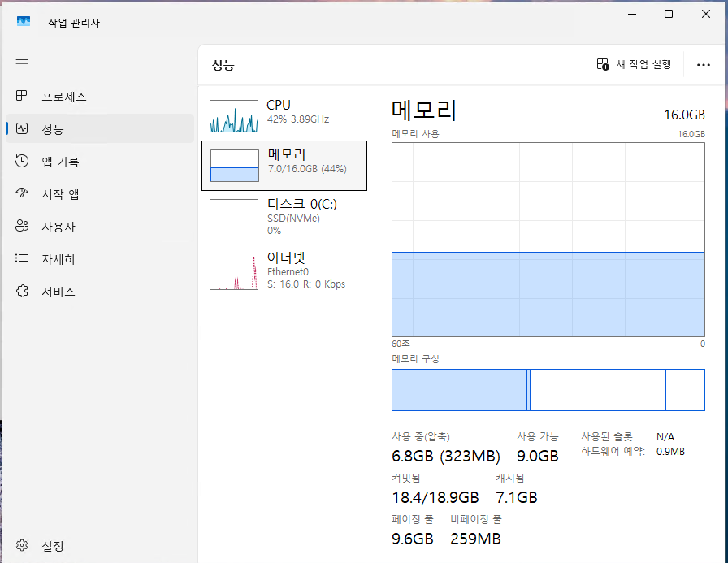Open the three-dot more options menu
This screenshot has height=563, width=728.
point(704,65)
